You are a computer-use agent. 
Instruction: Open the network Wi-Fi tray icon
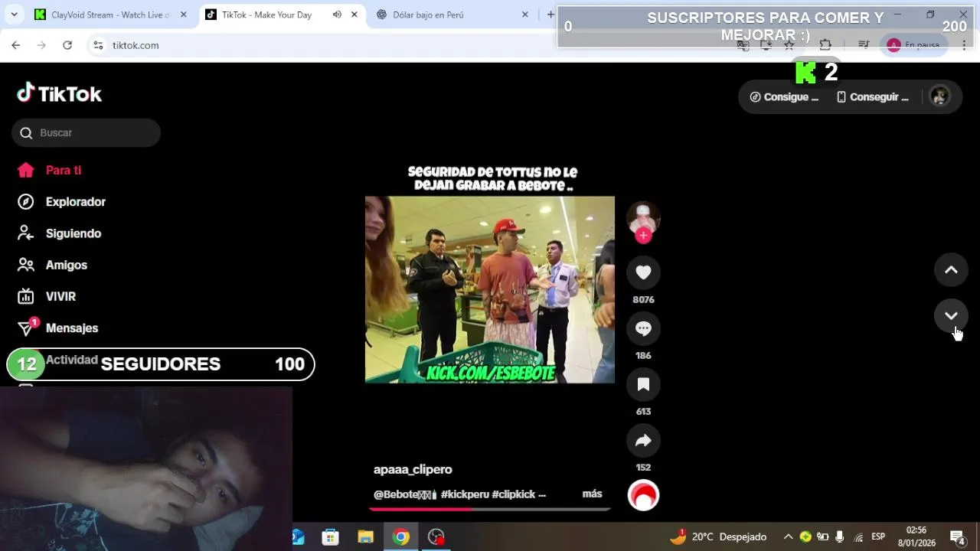(858, 536)
